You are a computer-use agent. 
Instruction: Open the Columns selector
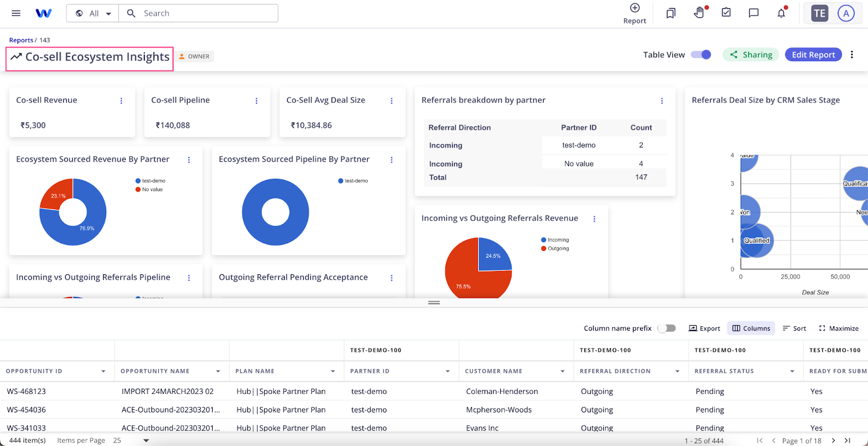point(751,328)
